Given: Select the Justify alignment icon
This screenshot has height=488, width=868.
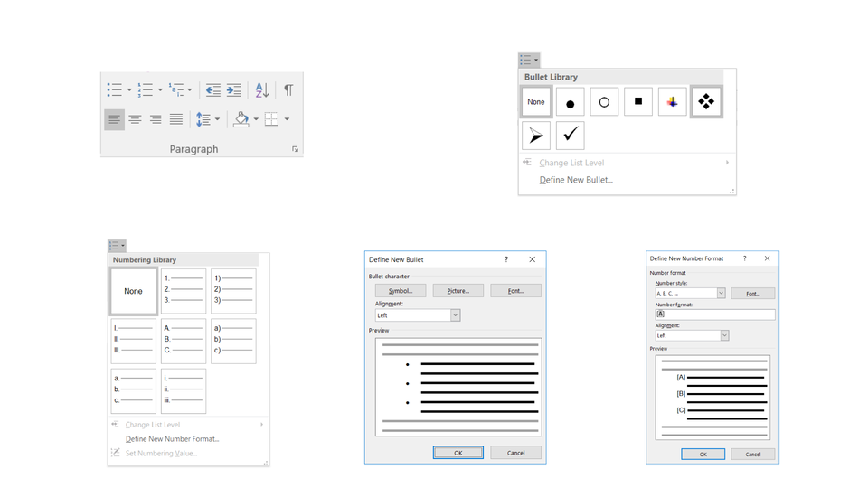Looking at the screenshot, I should tap(176, 119).
